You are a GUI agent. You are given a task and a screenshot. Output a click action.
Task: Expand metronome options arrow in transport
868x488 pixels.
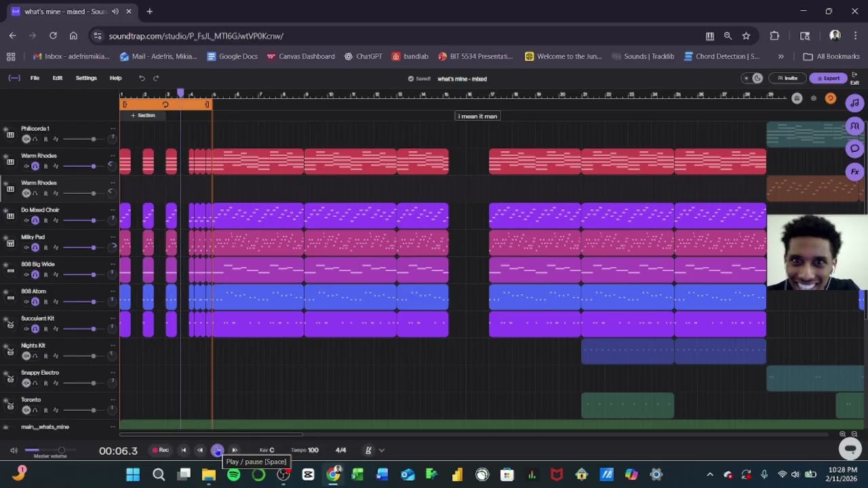coord(382,450)
